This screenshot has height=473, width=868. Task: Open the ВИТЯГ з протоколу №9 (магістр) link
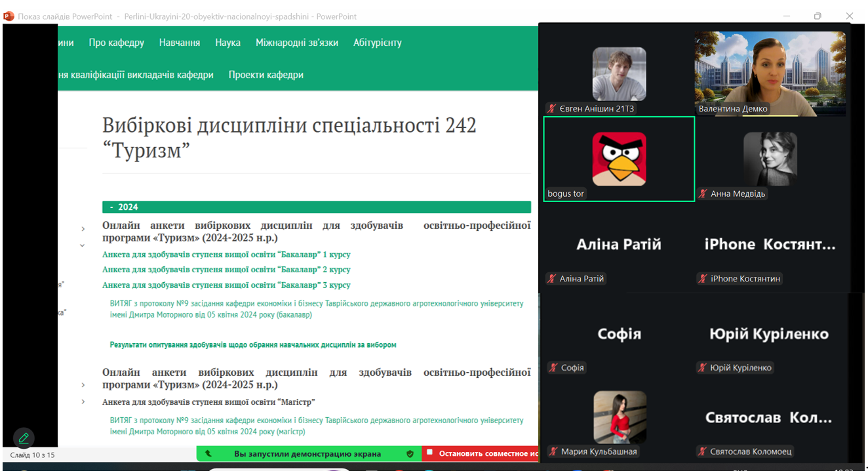click(317, 426)
